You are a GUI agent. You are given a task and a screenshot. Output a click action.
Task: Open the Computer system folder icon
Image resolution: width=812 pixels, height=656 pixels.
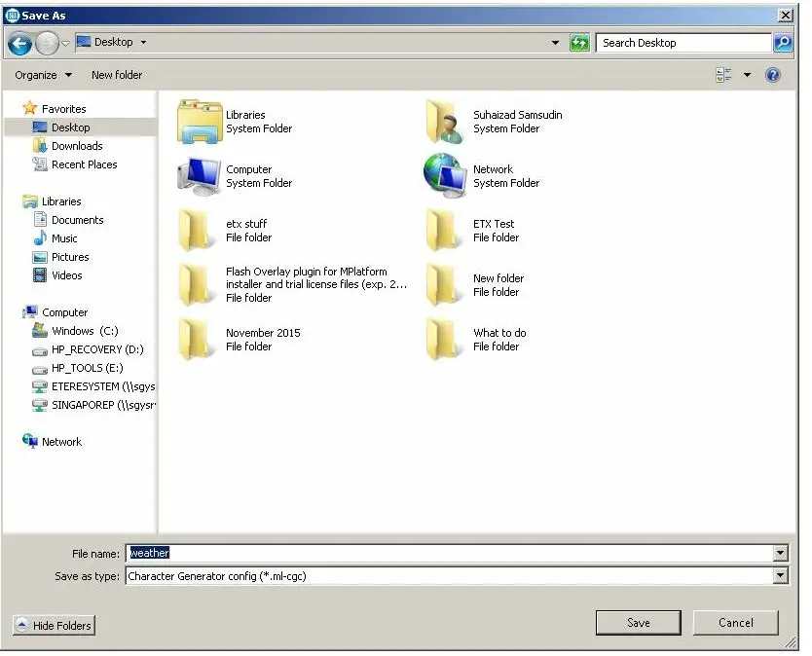[x=200, y=176]
